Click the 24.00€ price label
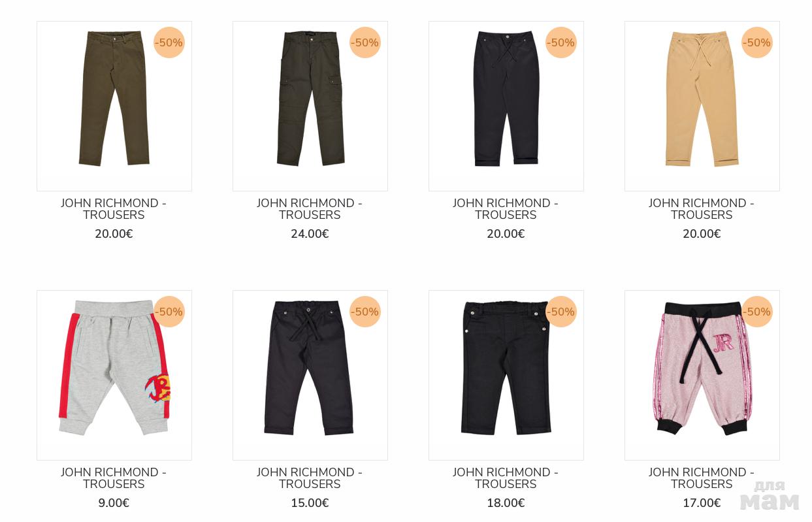The height and width of the screenshot is (522, 812). pyautogui.click(x=310, y=234)
